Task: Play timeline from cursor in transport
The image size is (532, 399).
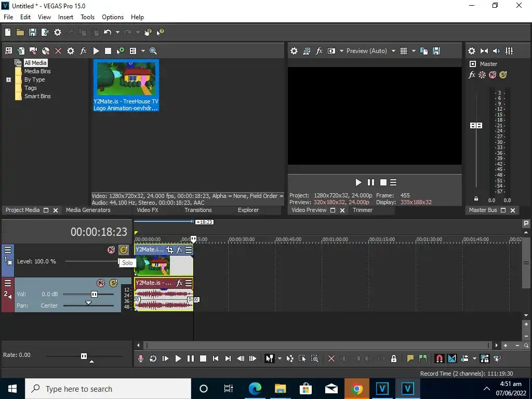Action: (x=178, y=358)
